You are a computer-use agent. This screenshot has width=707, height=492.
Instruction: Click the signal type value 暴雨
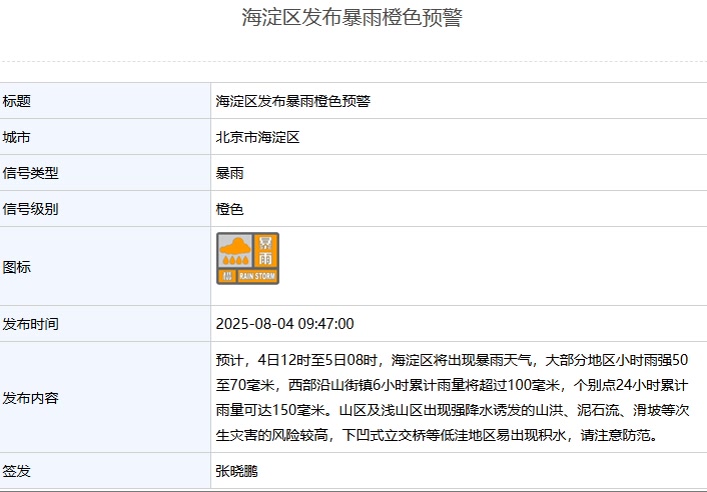point(230,173)
